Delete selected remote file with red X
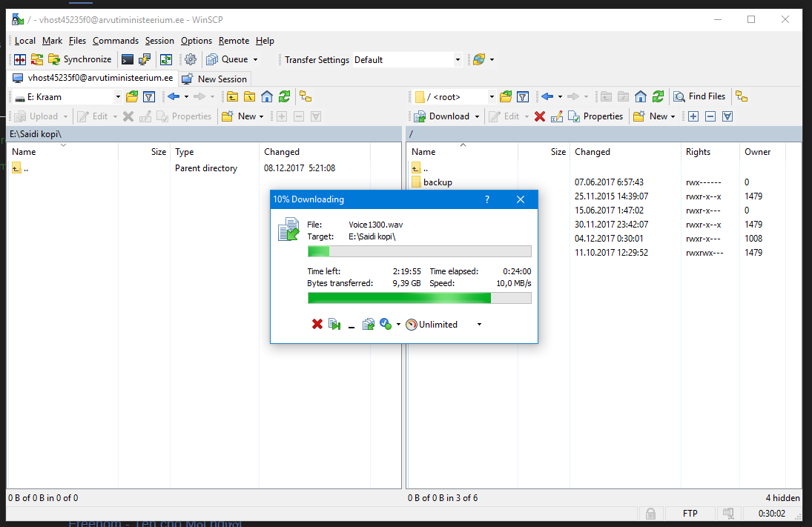Viewport: 812px width, 527px height. pyautogui.click(x=540, y=116)
